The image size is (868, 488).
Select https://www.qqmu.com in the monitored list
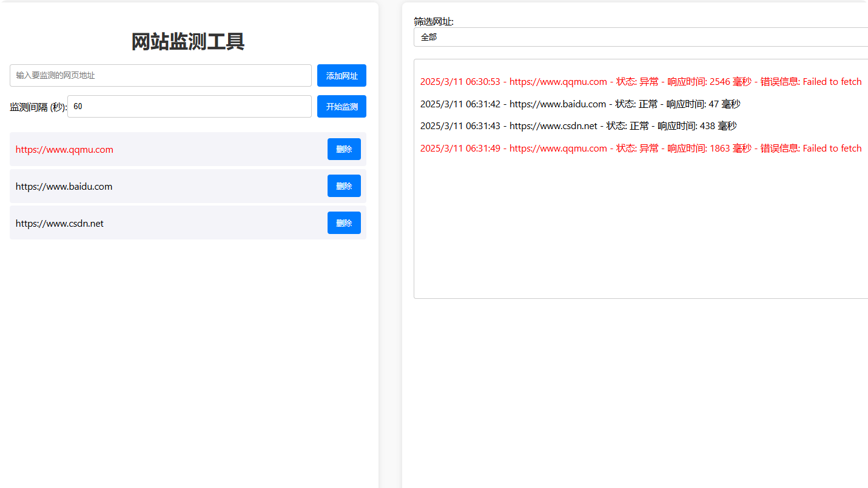pyautogui.click(x=64, y=150)
